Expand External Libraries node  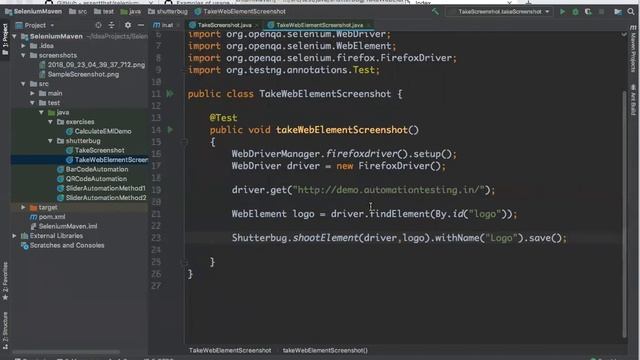click(x=15, y=236)
